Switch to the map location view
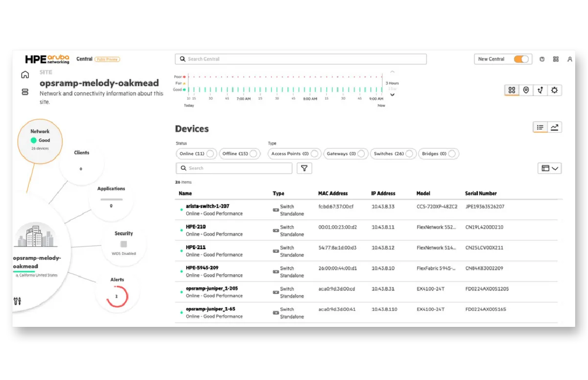The height and width of the screenshot is (380, 588). pyautogui.click(x=526, y=90)
